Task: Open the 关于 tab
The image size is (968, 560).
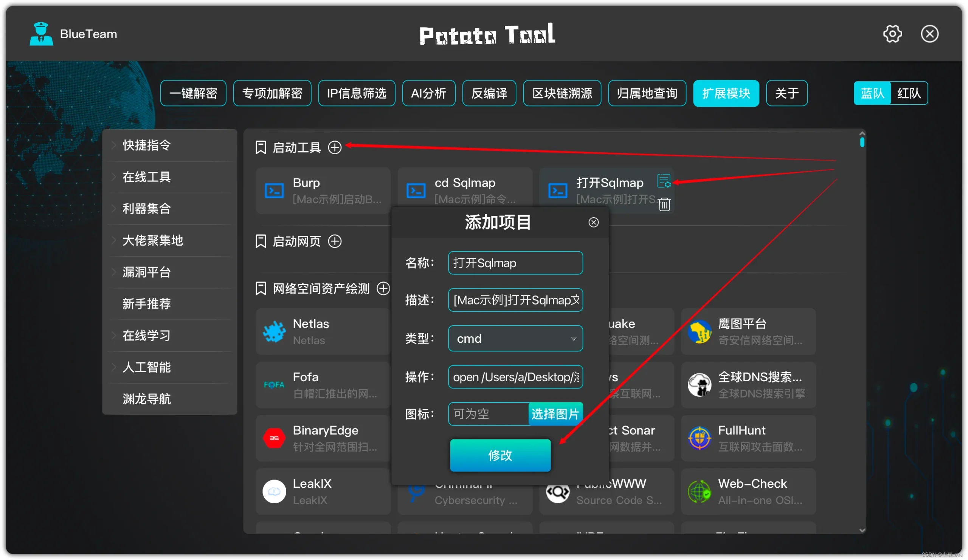Action: pyautogui.click(x=787, y=93)
